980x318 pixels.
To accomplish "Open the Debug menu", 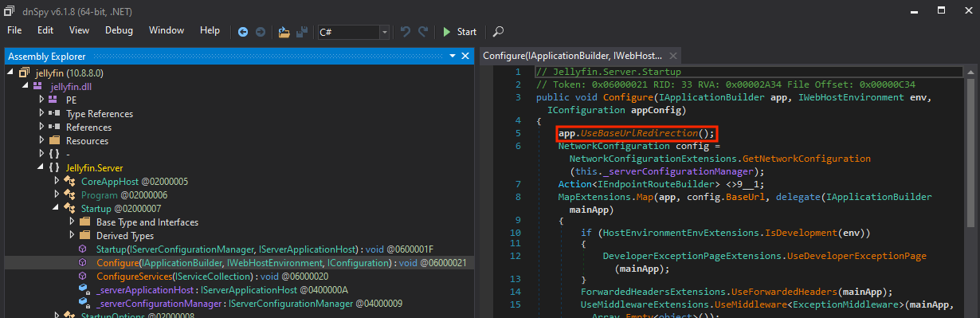I will [x=119, y=30].
